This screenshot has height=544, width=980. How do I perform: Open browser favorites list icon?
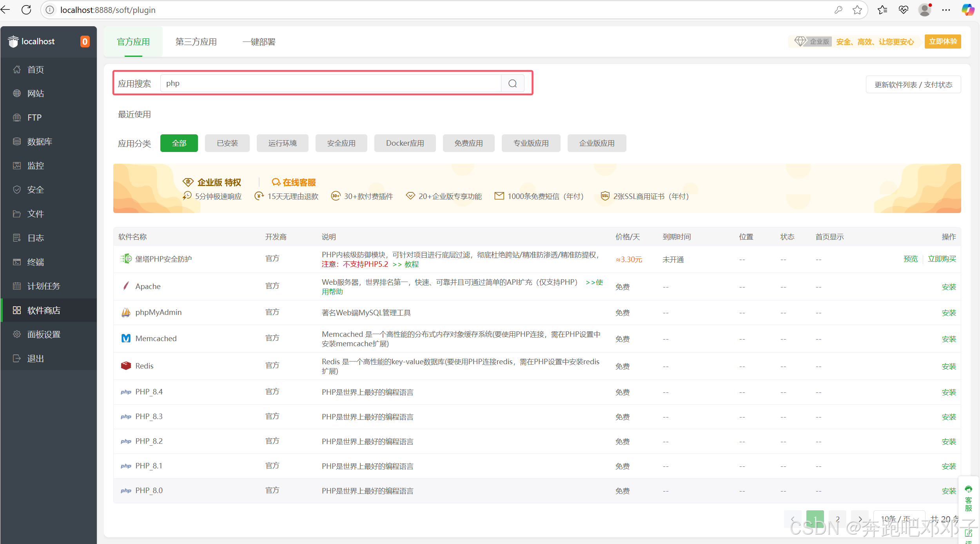tap(882, 10)
